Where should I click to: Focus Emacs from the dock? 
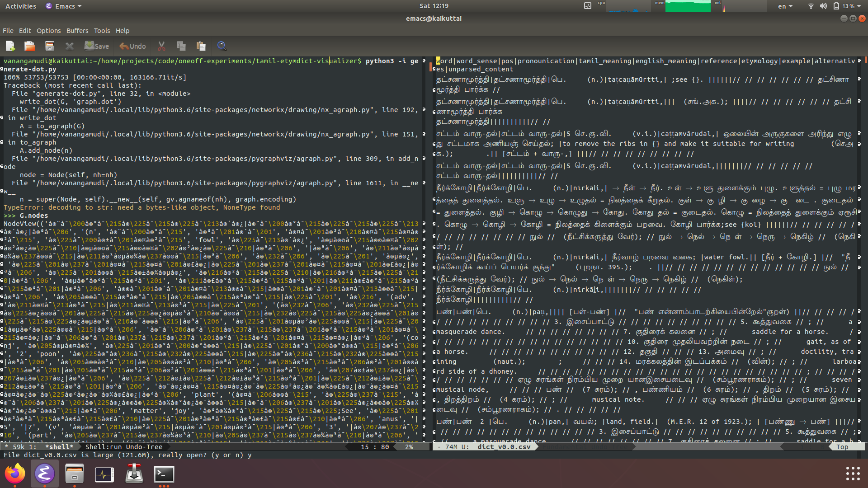[x=44, y=474]
